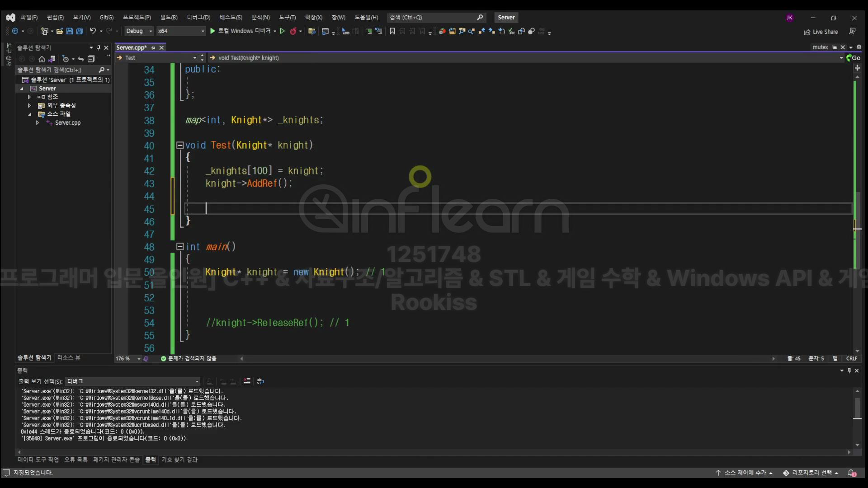Click the Save All toolbar icon
This screenshot has width=868, height=488.
80,31
